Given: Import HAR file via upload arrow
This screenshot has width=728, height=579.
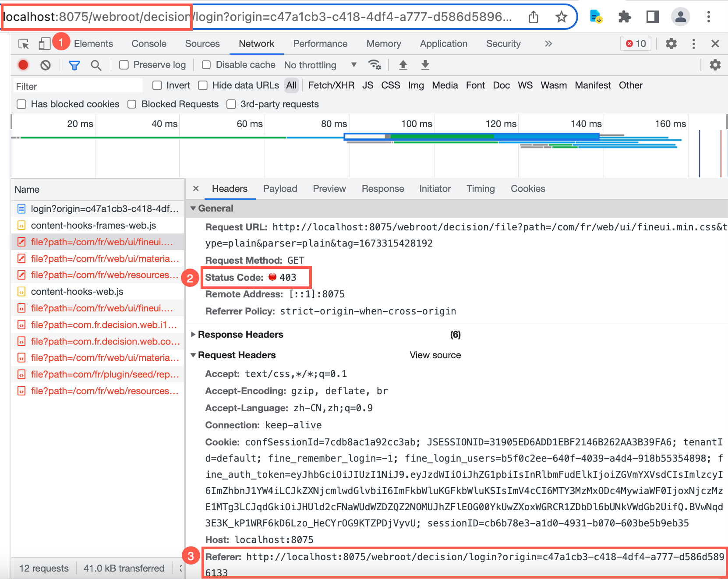Looking at the screenshot, I should [x=403, y=64].
